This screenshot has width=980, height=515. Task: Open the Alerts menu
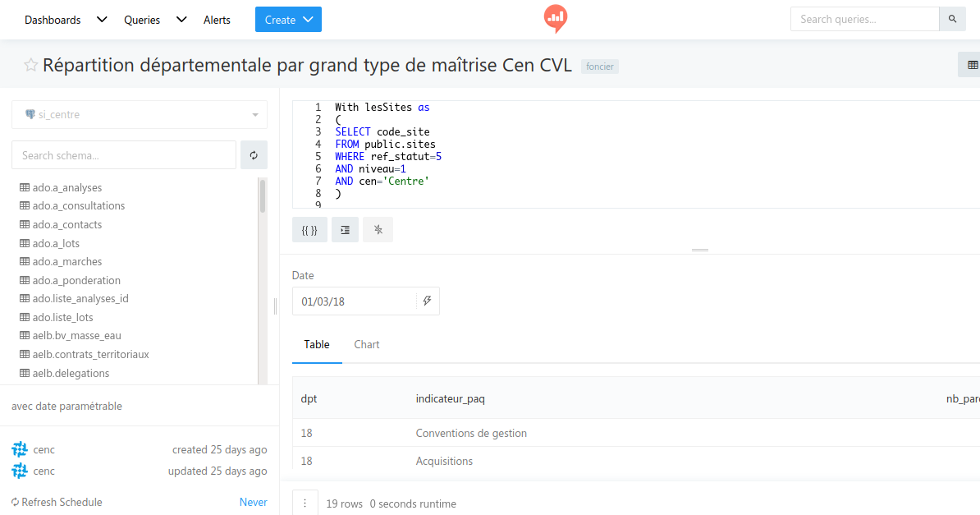pyautogui.click(x=216, y=19)
